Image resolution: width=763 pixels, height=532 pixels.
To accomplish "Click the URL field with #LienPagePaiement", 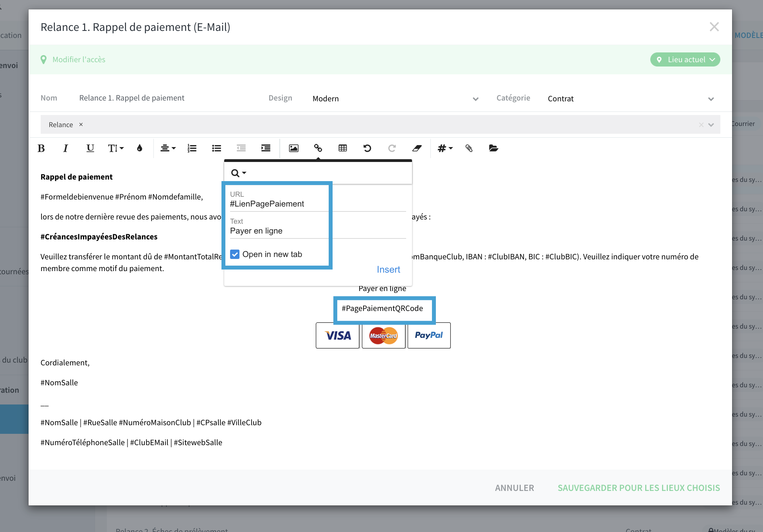I will point(318,204).
